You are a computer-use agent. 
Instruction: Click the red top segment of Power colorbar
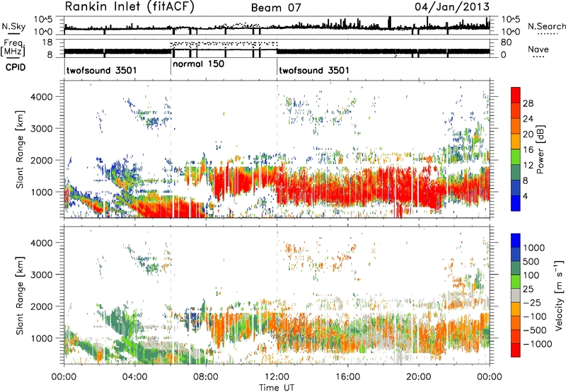pyautogui.click(x=516, y=95)
